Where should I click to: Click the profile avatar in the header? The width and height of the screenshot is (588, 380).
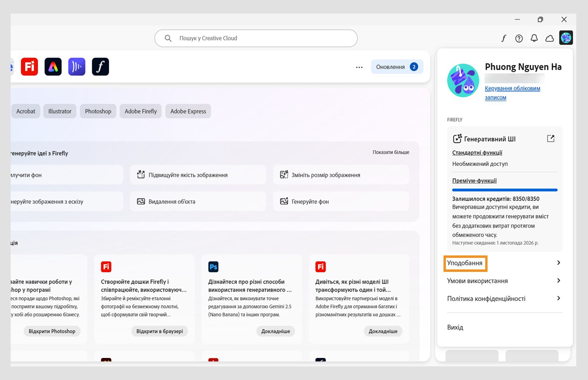(566, 38)
